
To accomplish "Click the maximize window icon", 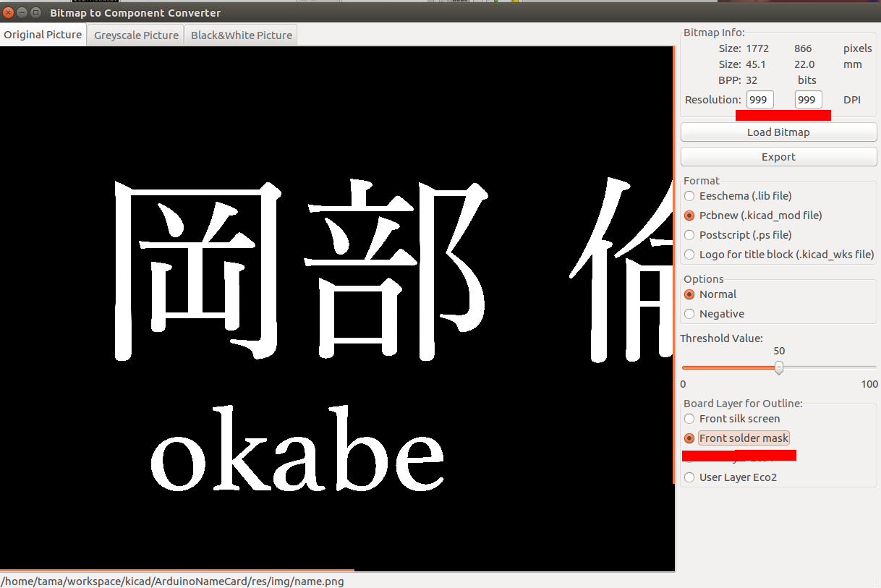I will click(x=35, y=12).
